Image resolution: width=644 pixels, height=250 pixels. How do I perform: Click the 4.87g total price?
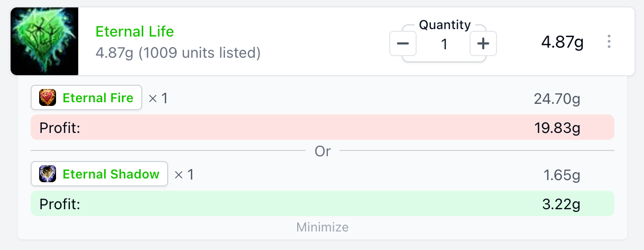(562, 42)
